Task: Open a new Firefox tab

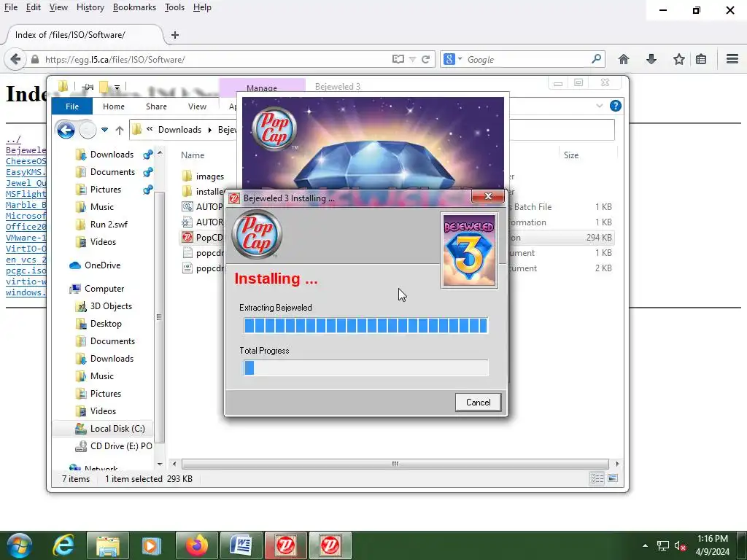Action: [x=175, y=35]
